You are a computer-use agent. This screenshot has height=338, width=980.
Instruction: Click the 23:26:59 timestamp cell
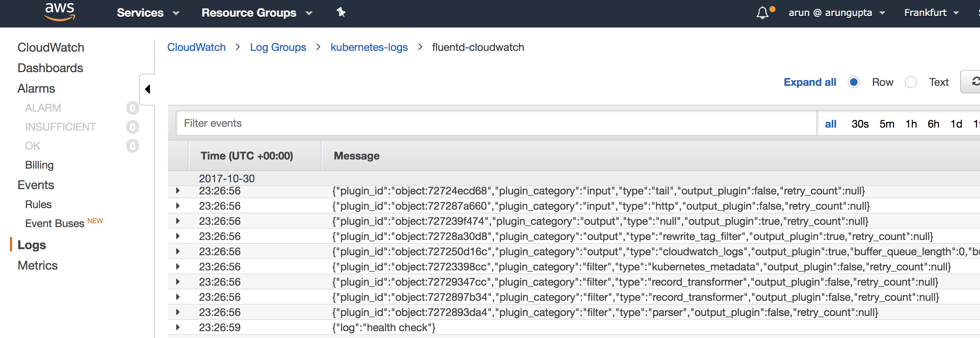click(219, 327)
